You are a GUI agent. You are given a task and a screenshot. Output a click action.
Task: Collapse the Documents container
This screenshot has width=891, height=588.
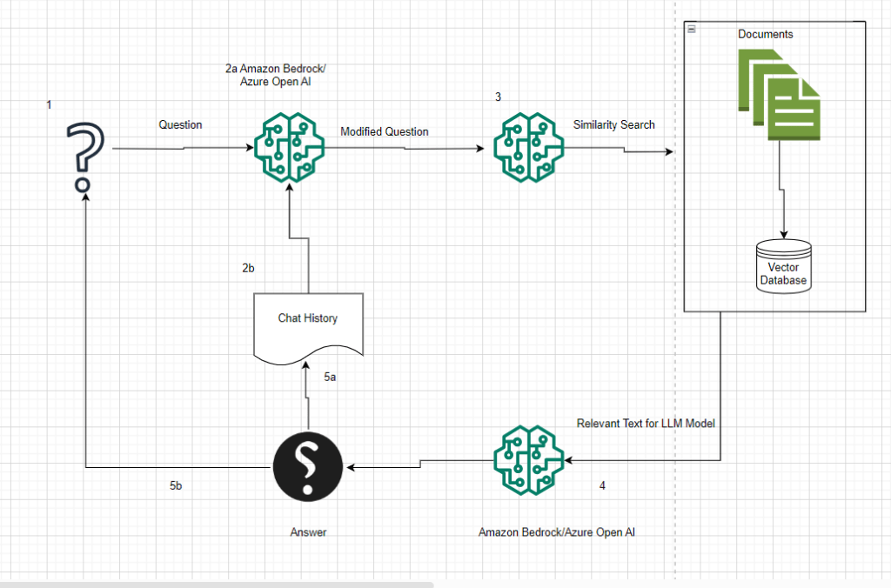point(691,29)
